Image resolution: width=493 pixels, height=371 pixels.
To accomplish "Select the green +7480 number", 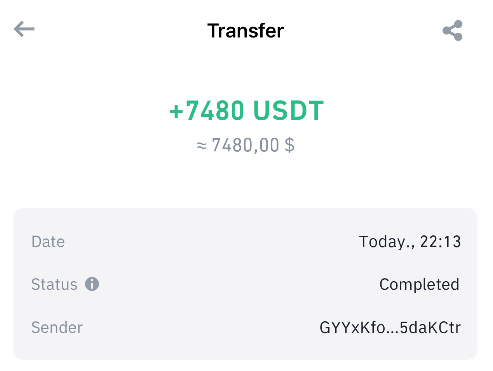I will click(206, 110).
